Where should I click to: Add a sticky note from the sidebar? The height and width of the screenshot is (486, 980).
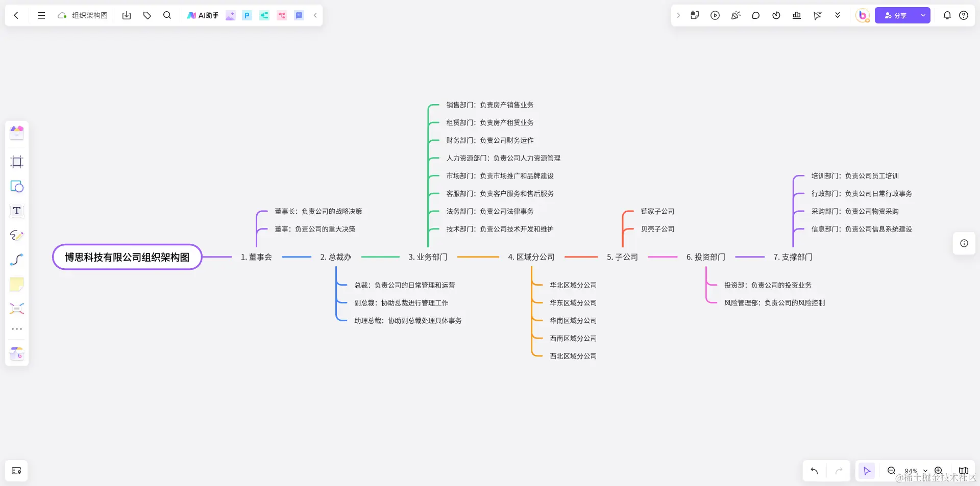(x=17, y=284)
